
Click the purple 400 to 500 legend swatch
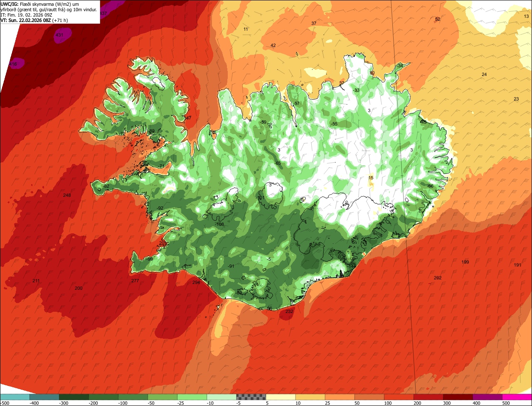(487, 397)
